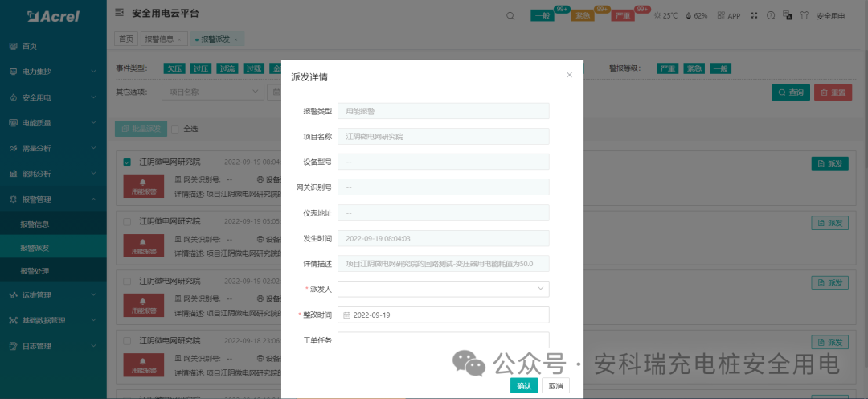
Task: Select 报警派发 in sidebar submenu
Action: [x=53, y=248]
